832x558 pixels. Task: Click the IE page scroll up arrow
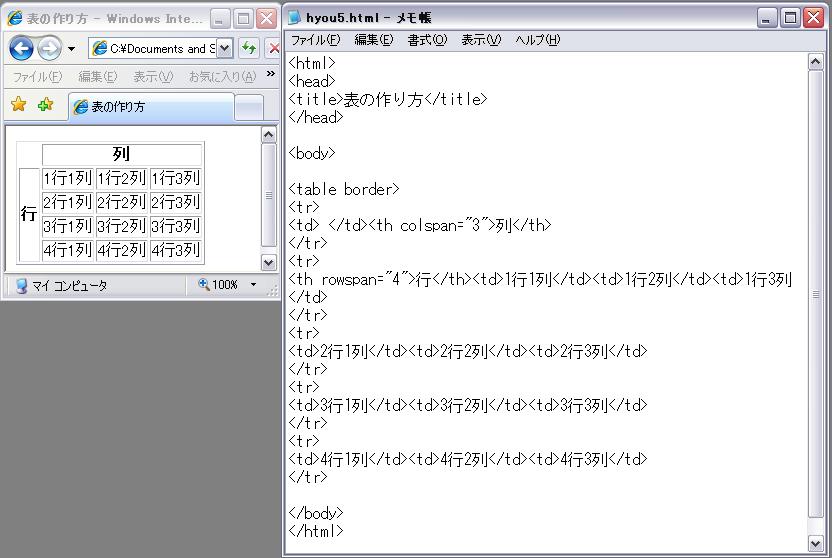coord(268,135)
